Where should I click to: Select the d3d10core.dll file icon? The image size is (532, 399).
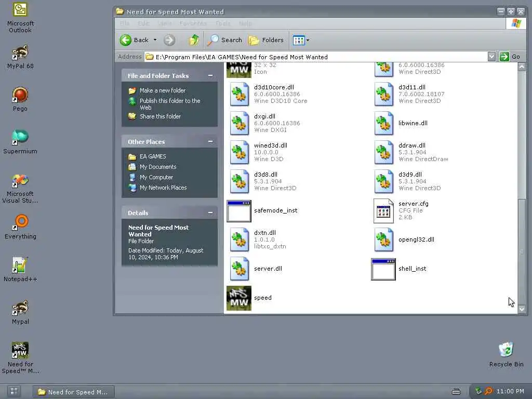[x=239, y=94]
